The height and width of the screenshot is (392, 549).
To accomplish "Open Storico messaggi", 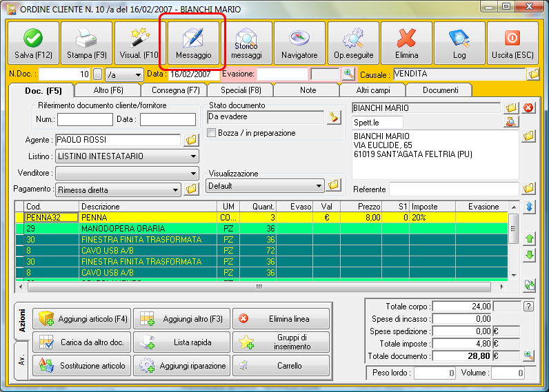I will coord(246,43).
